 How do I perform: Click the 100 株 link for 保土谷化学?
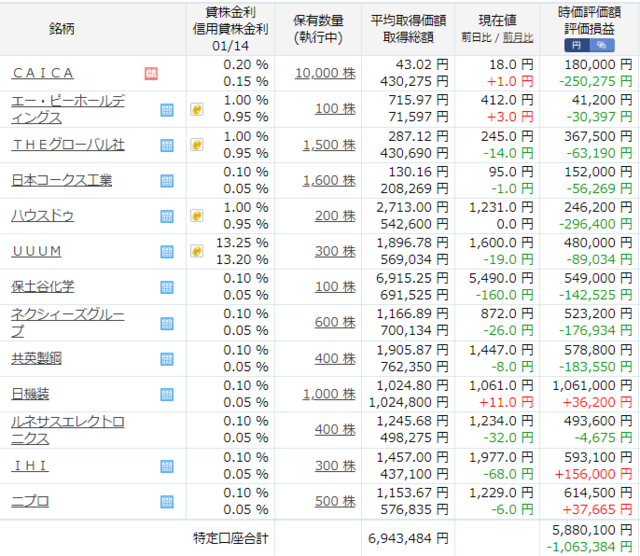point(335,287)
